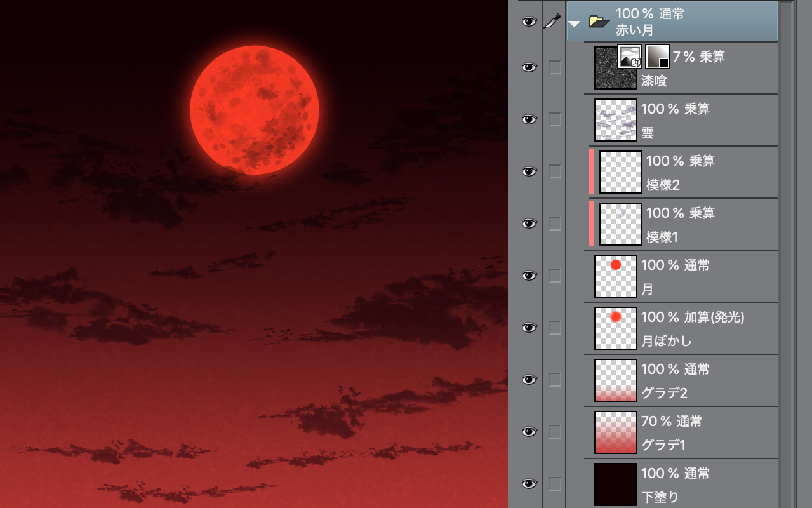The image size is (812, 508).
Task: Toggle the eye icon for 月 layer
Action: 529,276
